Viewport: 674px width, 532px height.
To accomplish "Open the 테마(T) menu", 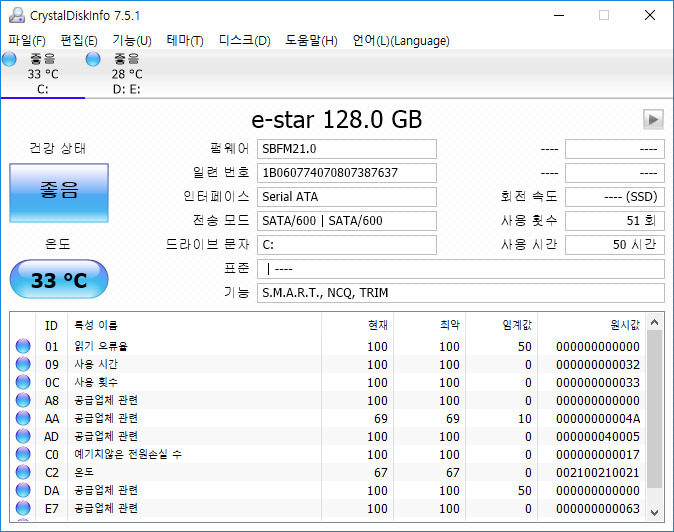I will click(185, 40).
